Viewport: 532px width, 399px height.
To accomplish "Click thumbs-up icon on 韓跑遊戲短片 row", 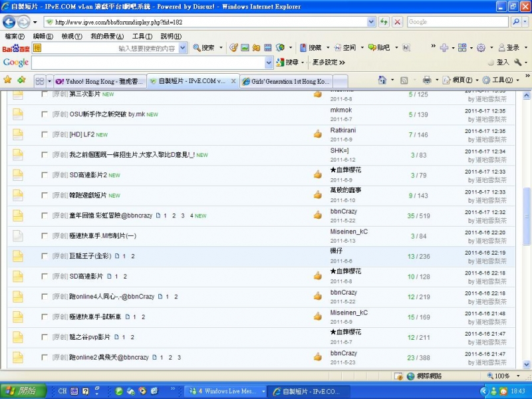I will [318, 196].
